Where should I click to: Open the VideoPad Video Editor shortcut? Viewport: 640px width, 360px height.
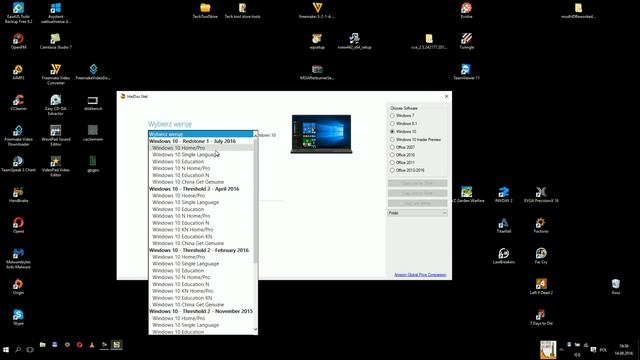click(x=56, y=166)
